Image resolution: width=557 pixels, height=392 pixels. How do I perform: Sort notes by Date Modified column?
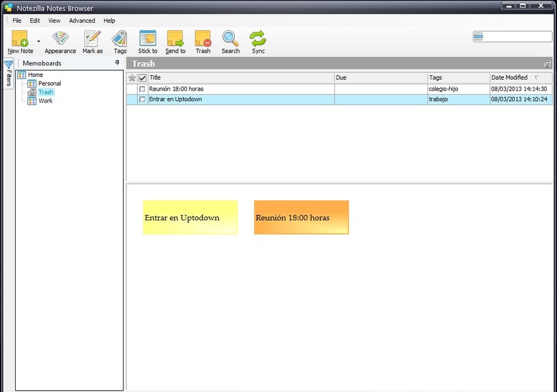tap(510, 78)
